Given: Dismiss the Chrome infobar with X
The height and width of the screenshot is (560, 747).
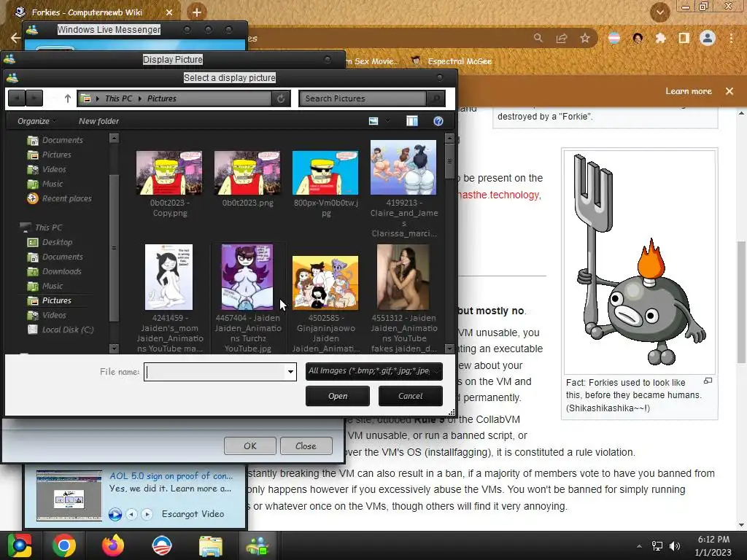Looking at the screenshot, I should click(729, 91).
